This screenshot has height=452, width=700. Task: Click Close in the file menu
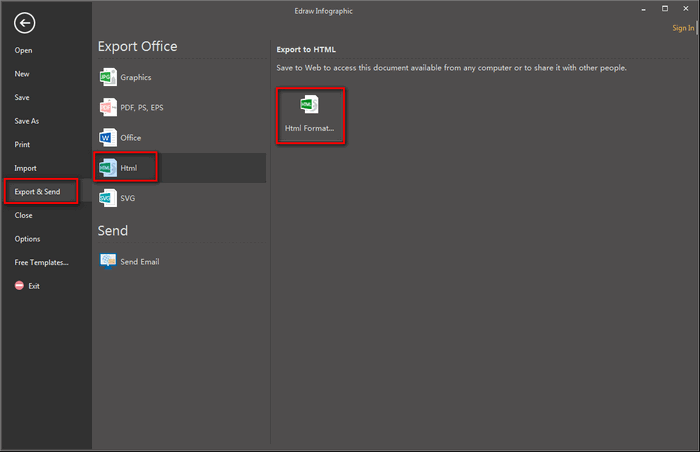(x=23, y=215)
